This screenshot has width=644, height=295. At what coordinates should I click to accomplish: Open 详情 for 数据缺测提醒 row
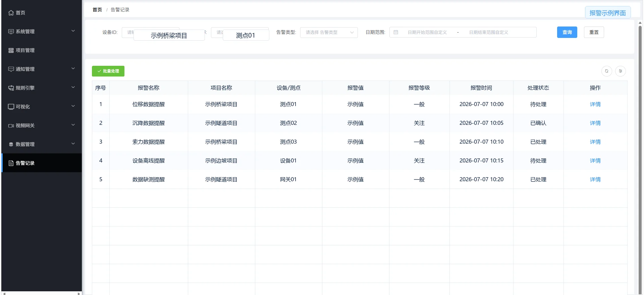point(595,180)
